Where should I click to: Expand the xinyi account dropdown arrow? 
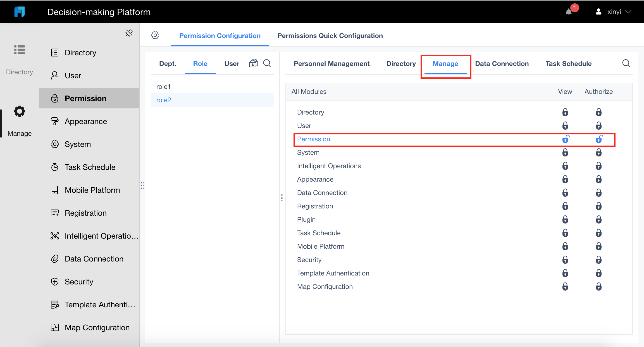(628, 12)
